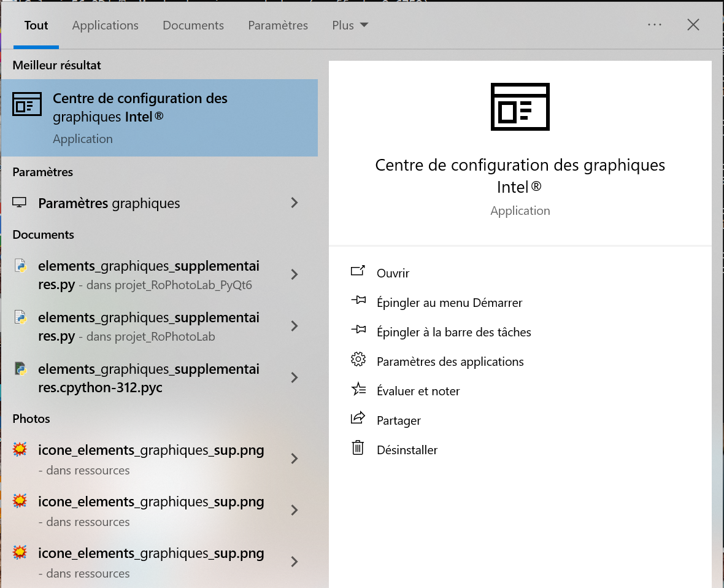Image resolution: width=724 pixels, height=588 pixels.
Task: Click third png photo thumbnail icon
Action: (20, 552)
